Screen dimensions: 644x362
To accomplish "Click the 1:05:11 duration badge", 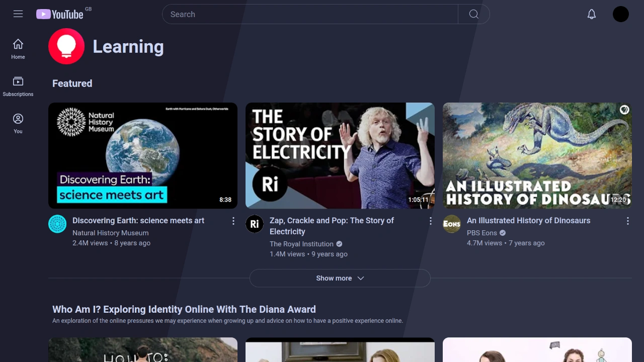I will pyautogui.click(x=419, y=200).
